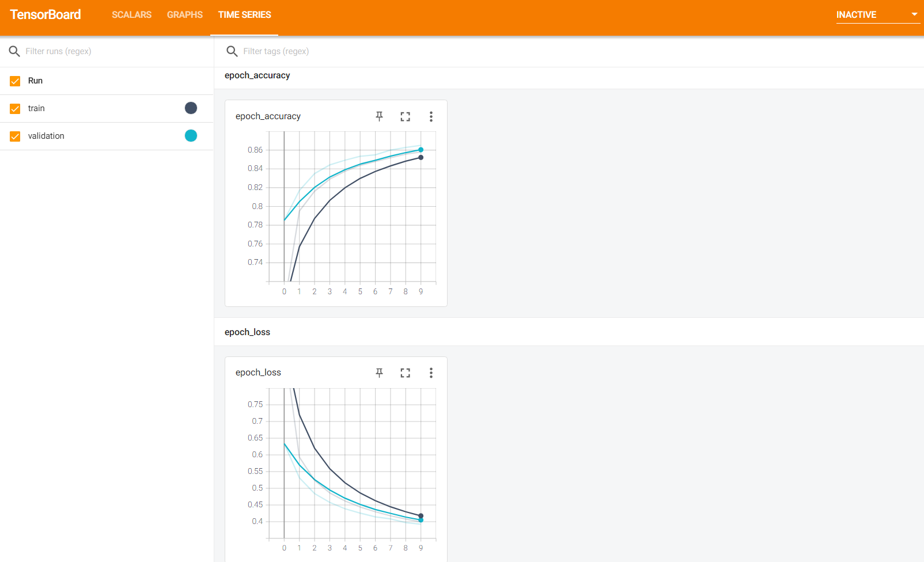Viewport: 924px width, 562px height.
Task: Expand epoch_accuracy chart to full size
Action: click(x=406, y=116)
